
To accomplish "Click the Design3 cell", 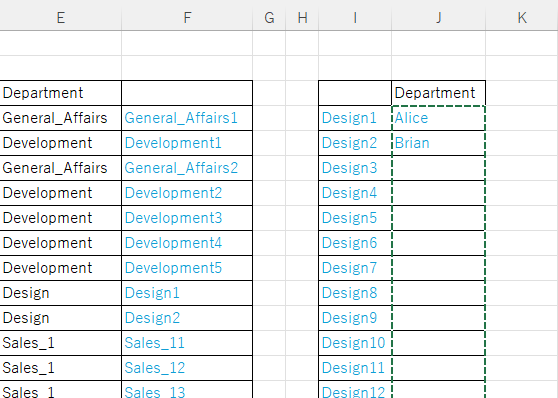I will pyautogui.click(x=355, y=168).
